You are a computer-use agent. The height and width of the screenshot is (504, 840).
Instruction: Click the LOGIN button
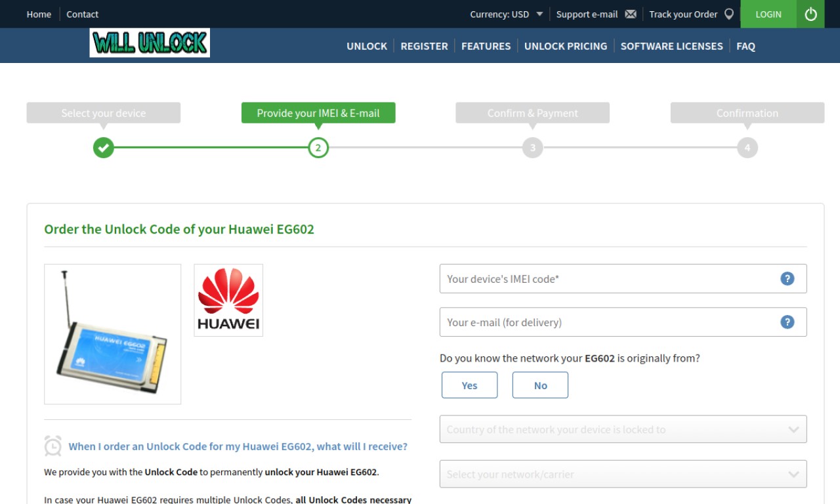point(768,14)
